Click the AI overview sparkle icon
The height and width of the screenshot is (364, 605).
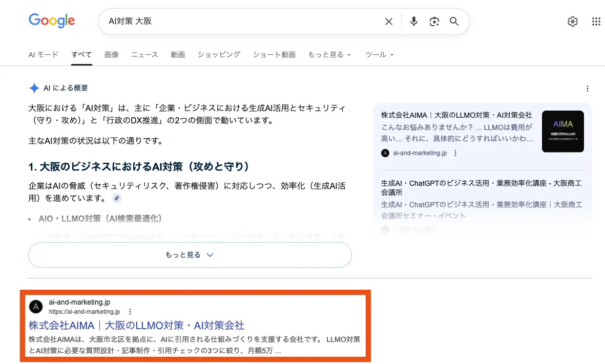(34, 88)
